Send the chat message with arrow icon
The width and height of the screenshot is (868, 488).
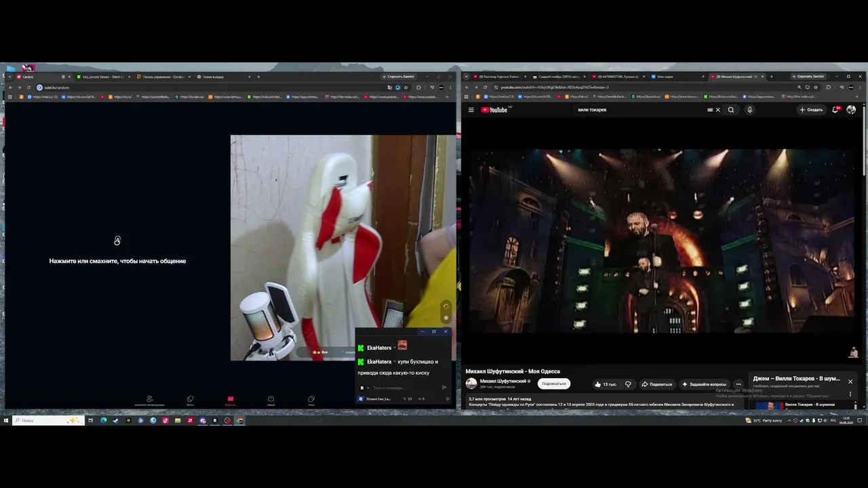[x=444, y=388]
